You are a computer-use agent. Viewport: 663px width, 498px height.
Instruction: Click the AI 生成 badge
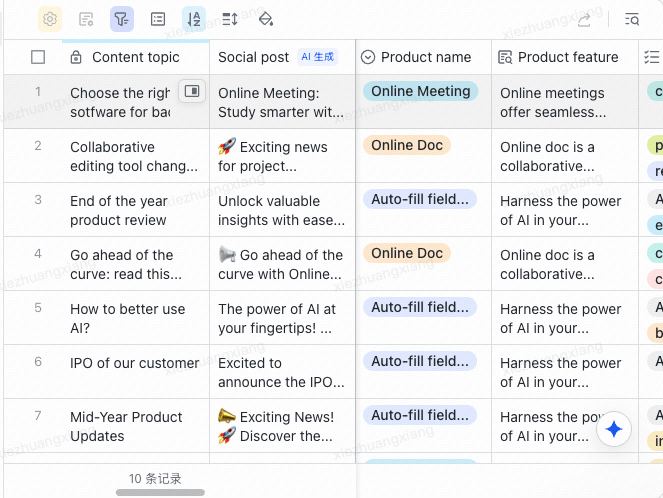point(318,57)
